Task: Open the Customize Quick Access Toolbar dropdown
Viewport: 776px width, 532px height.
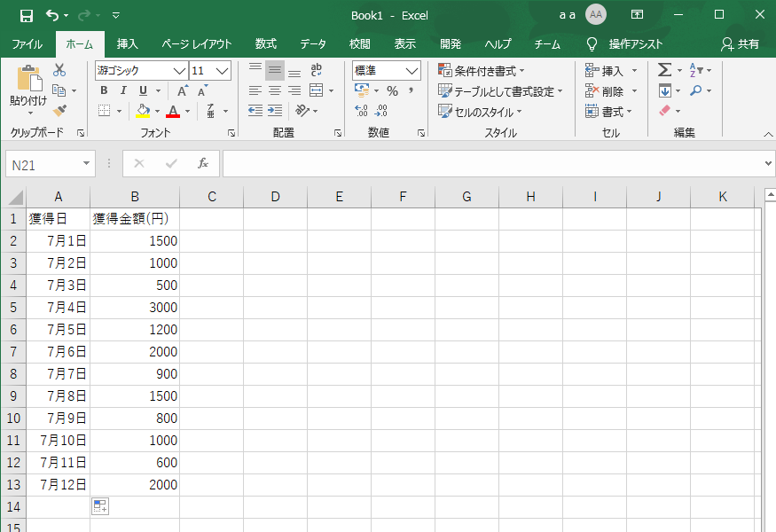Action: [116, 15]
